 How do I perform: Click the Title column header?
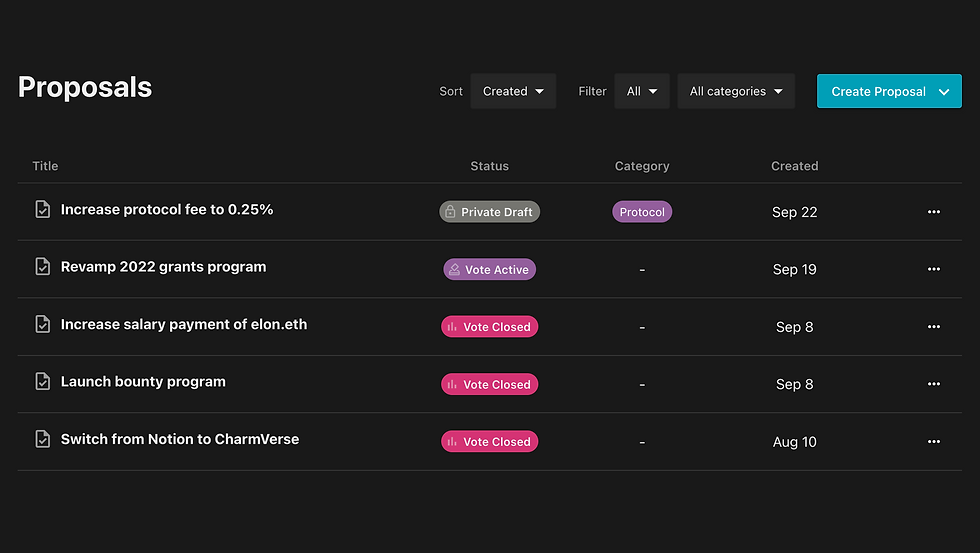tap(45, 166)
